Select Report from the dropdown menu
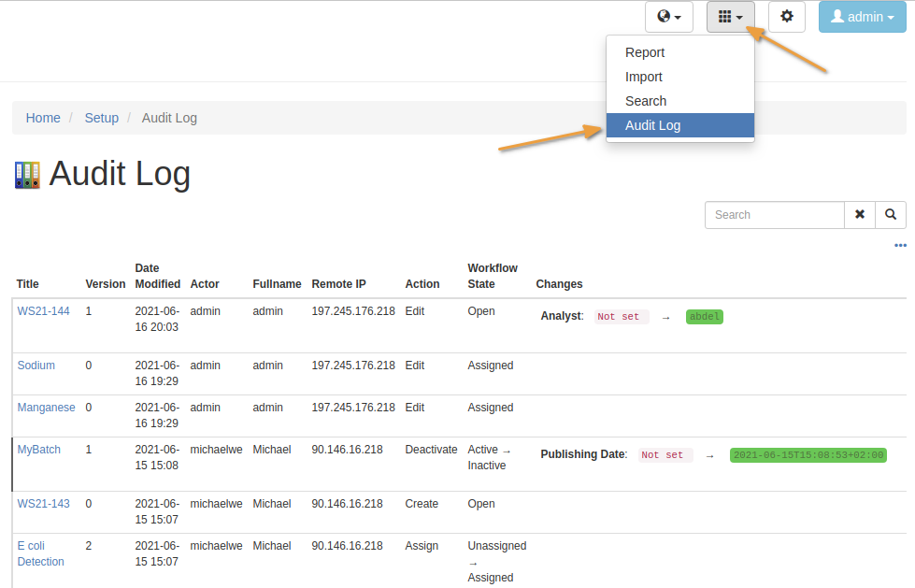The height and width of the screenshot is (588, 915). pyautogui.click(x=645, y=52)
